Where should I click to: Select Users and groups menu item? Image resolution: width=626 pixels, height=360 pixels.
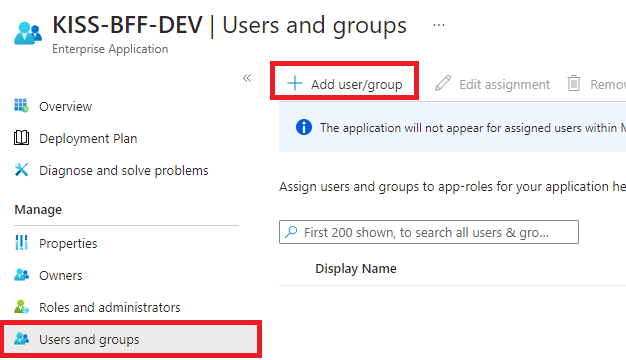[131, 339]
